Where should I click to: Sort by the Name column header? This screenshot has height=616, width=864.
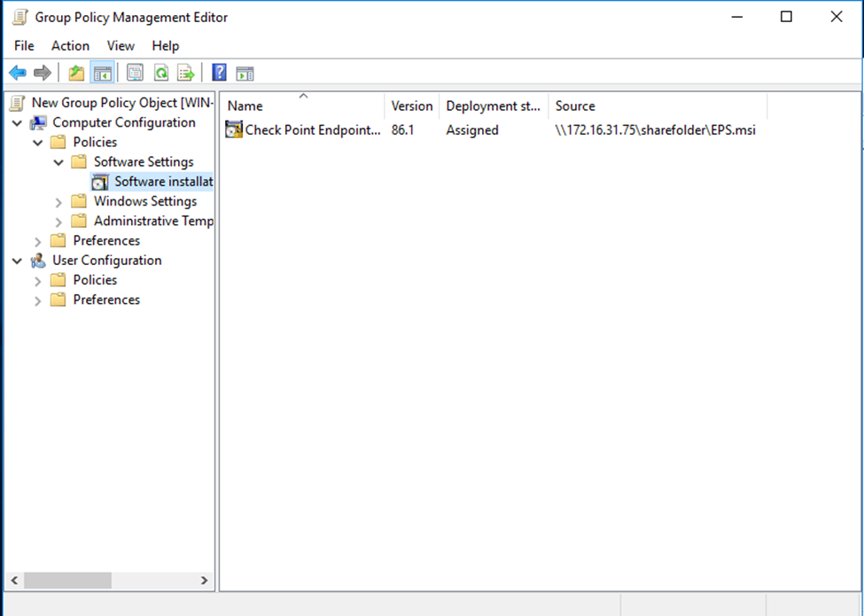click(302, 105)
